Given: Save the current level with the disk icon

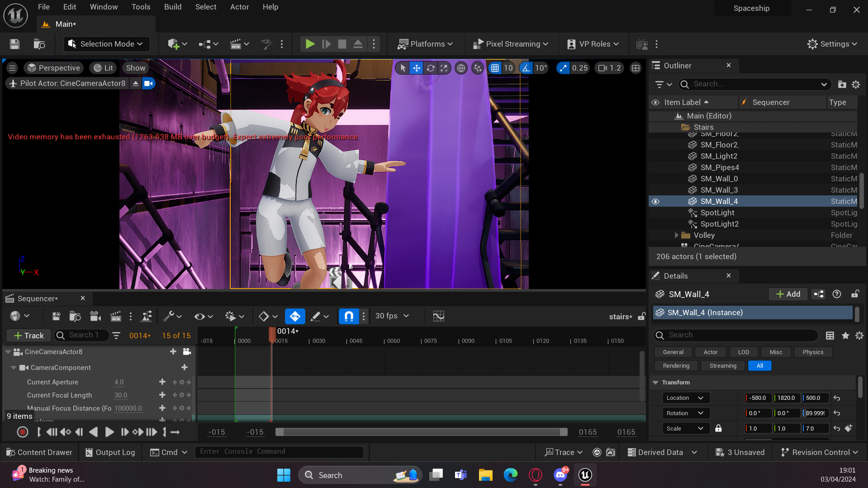Looking at the screenshot, I should pyautogui.click(x=14, y=44).
